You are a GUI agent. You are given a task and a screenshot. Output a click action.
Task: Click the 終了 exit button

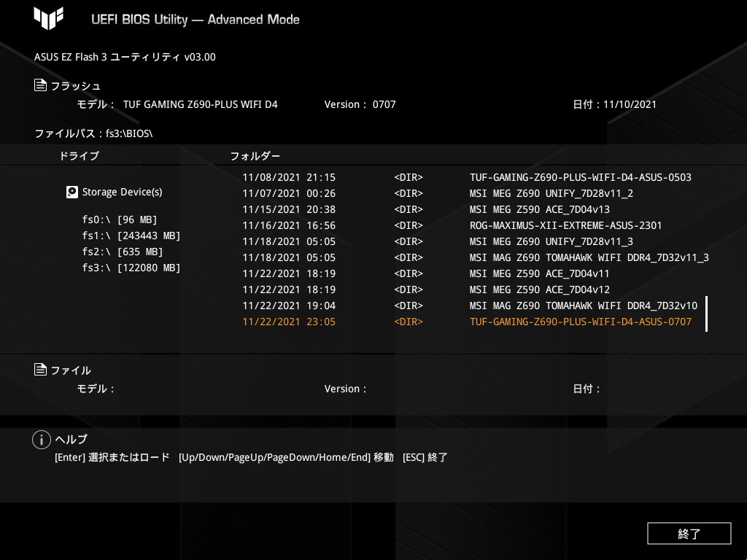coord(689,533)
